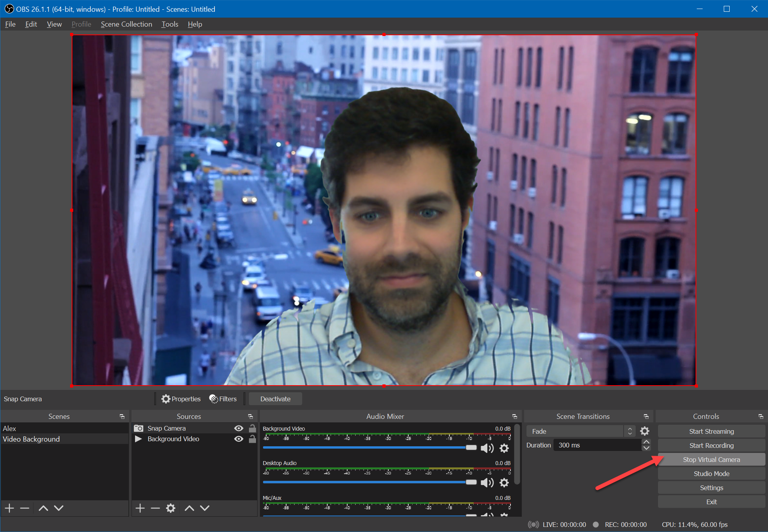Open transition properties gear next to Fade
The width and height of the screenshot is (768, 532).
point(644,431)
